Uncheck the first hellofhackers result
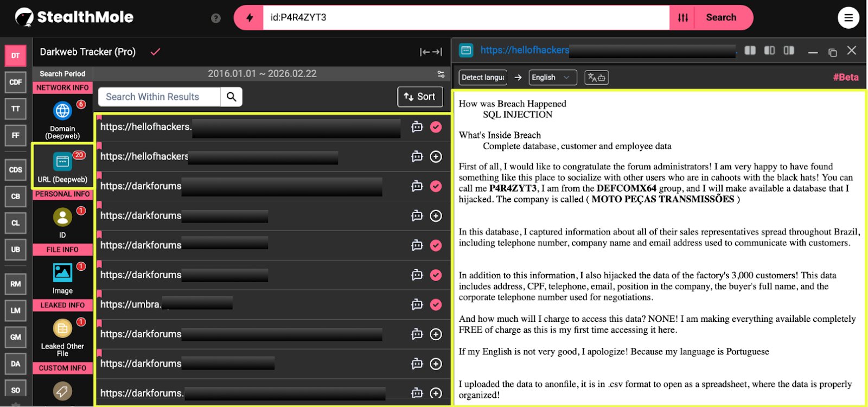 (436, 127)
